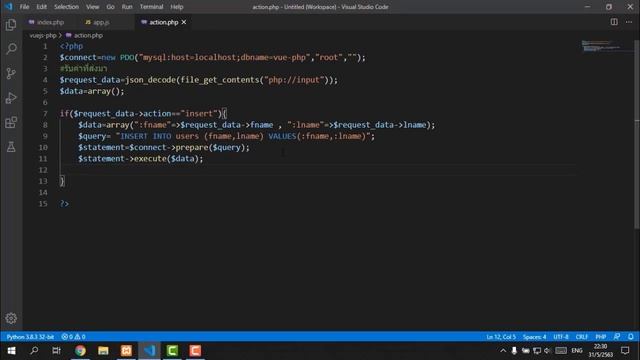Click the PDO class name on line 2
This screenshot has height=360, width=640.
pyautogui.click(x=127, y=58)
